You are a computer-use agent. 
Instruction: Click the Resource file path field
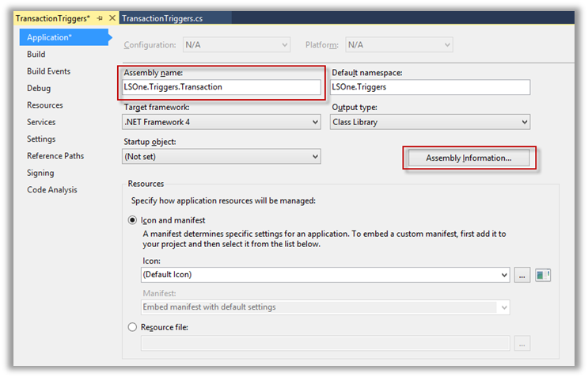click(x=325, y=343)
